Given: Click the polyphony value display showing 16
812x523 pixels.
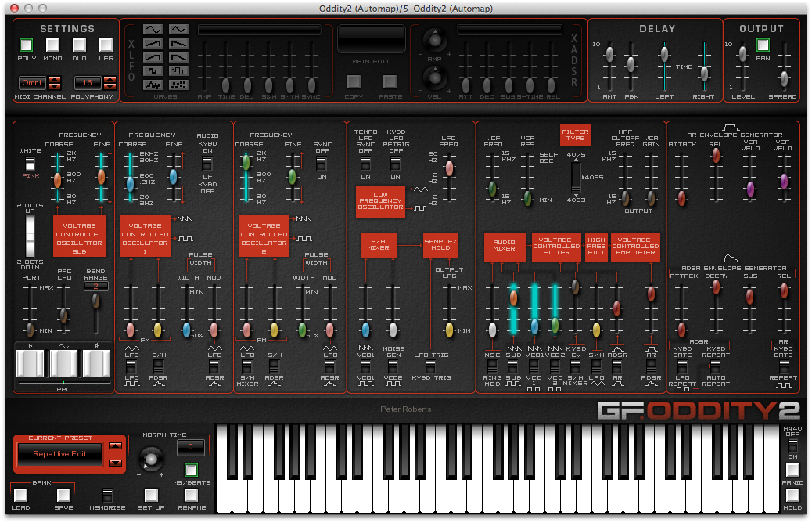Looking at the screenshot, I should pos(88,83).
